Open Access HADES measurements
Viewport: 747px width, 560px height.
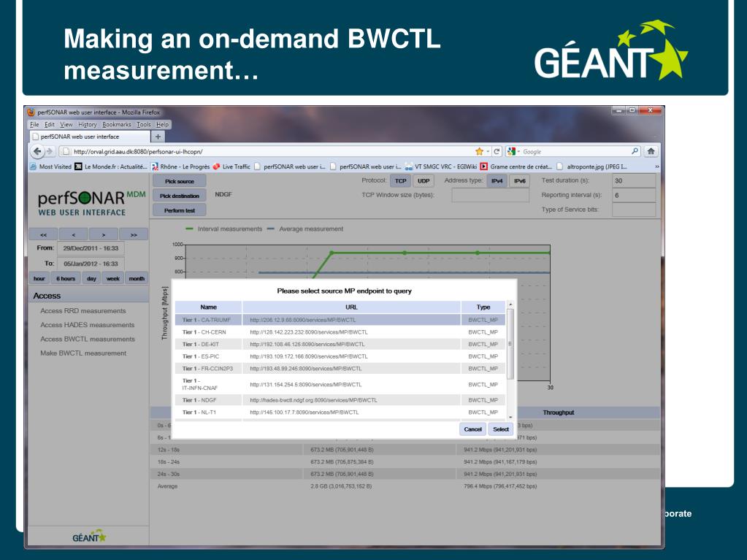coord(88,325)
